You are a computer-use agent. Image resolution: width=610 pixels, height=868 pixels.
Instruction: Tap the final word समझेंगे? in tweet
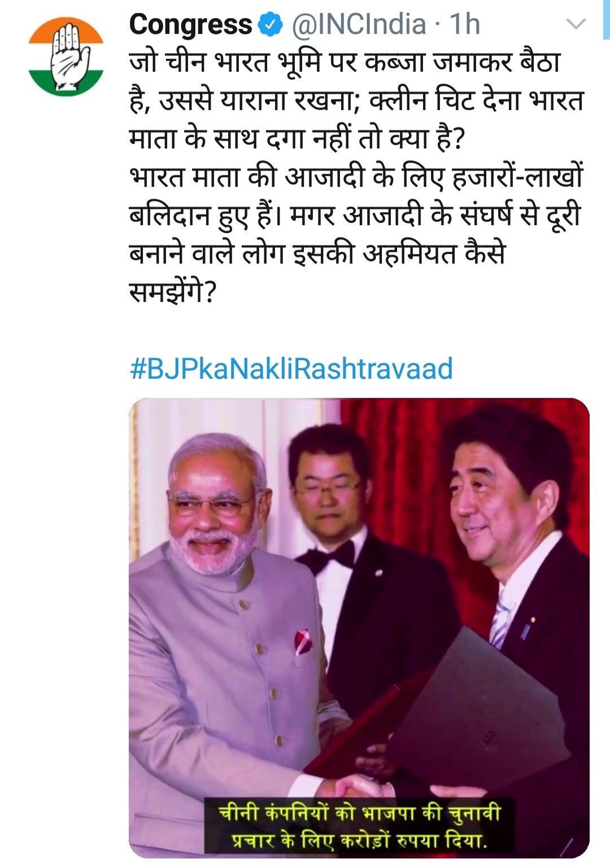(x=173, y=292)
